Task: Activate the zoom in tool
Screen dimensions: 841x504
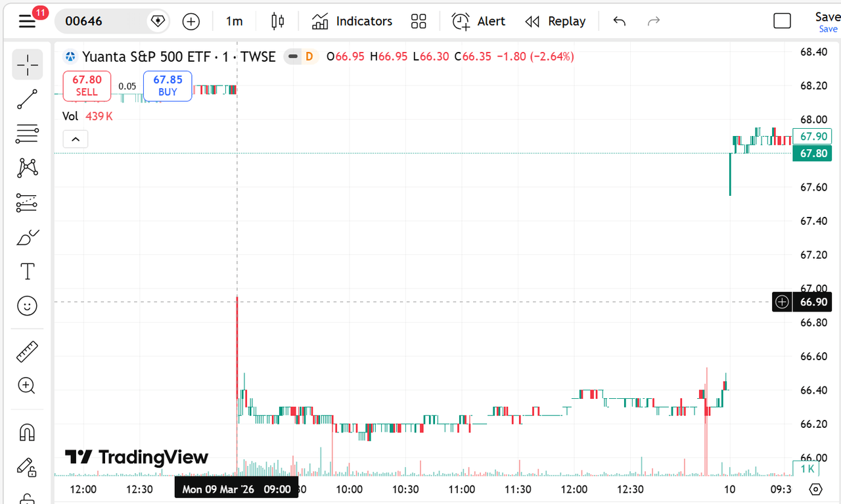Action: click(27, 386)
